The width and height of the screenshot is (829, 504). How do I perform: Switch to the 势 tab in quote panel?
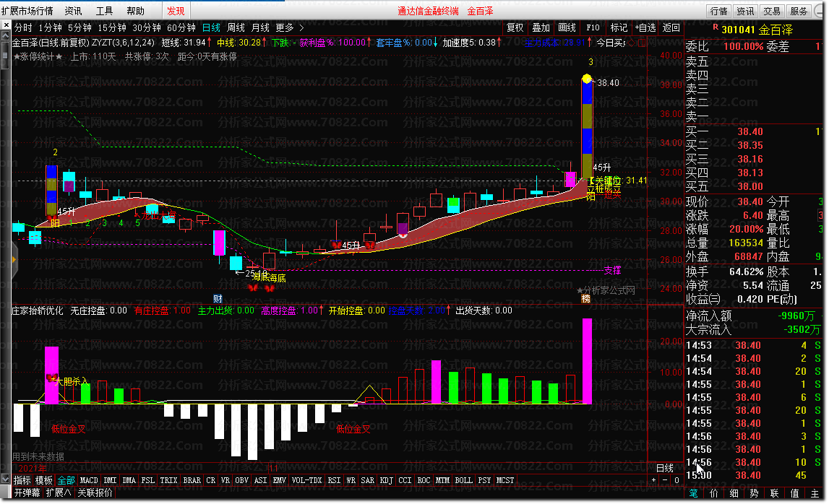[x=754, y=493]
